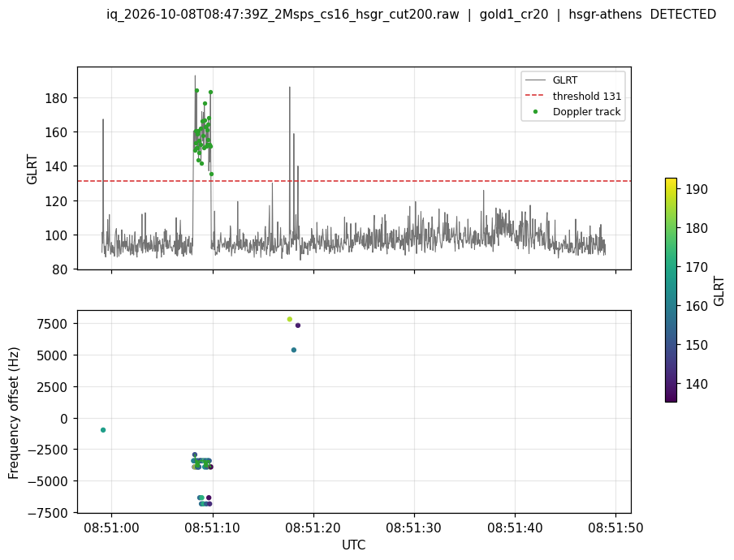Click the colorbar tick label "190"
Screen dimensions: 734x560
tap(697, 189)
